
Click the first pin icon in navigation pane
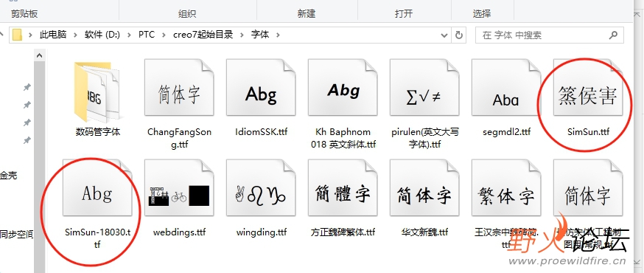[x=27, y=87]
